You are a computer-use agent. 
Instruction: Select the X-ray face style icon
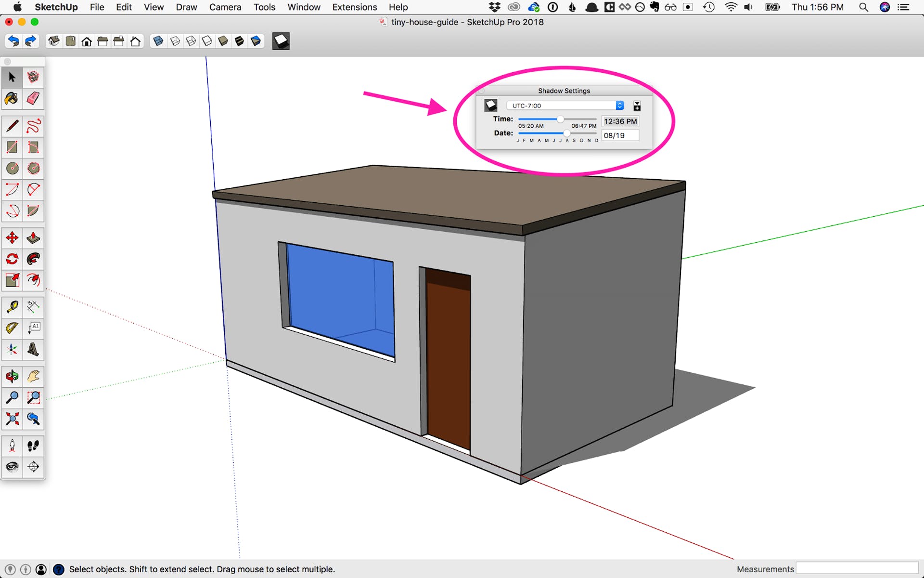click(158, 41)
